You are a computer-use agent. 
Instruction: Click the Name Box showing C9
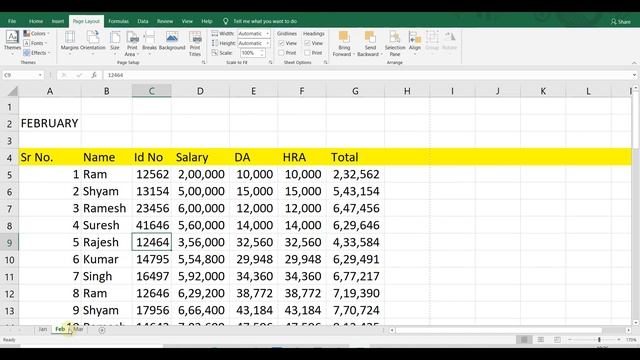[x=22, y=75]
